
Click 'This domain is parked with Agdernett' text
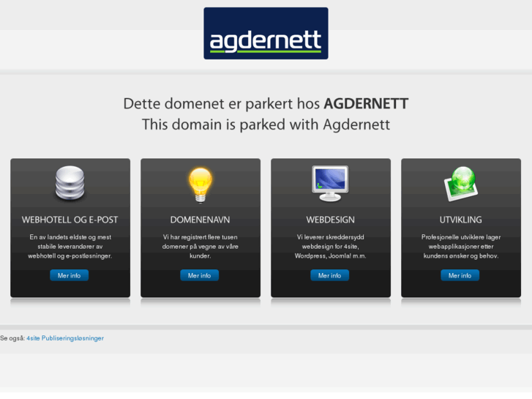(x=266, y=124)
